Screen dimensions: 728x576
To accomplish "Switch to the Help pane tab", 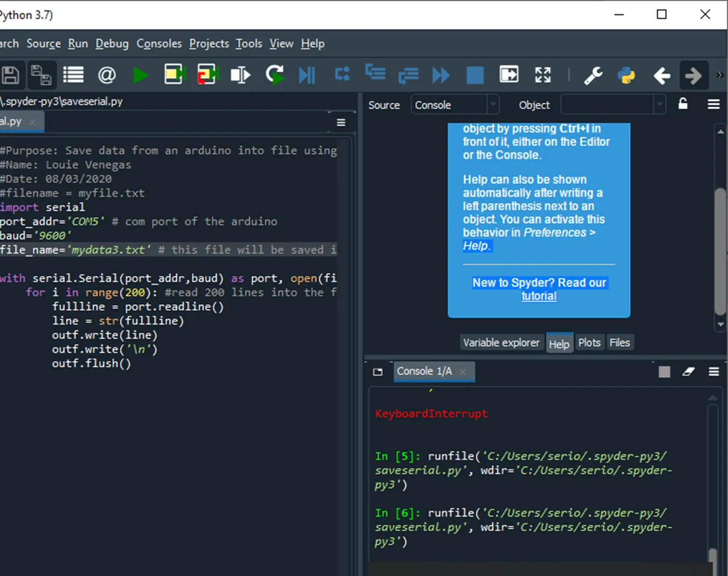I will [560, 343].
